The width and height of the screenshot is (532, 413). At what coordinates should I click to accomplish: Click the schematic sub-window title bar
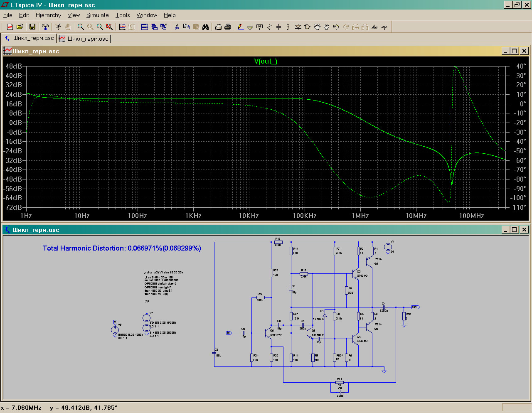[249, 230]
